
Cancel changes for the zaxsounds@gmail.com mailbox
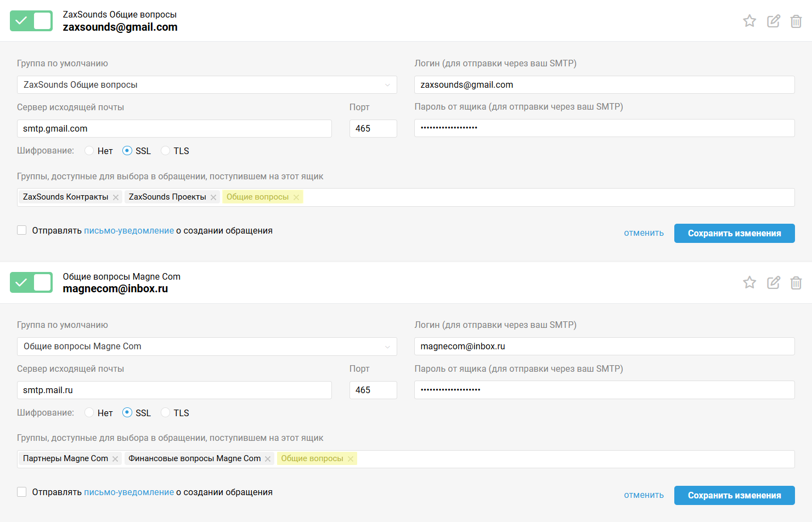[x=644, y=233]
